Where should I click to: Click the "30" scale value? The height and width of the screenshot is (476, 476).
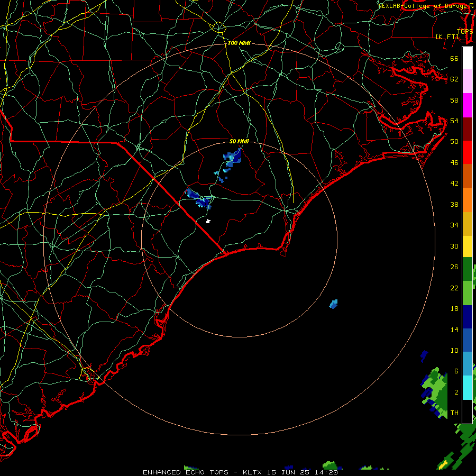click(x=454, y=246)
